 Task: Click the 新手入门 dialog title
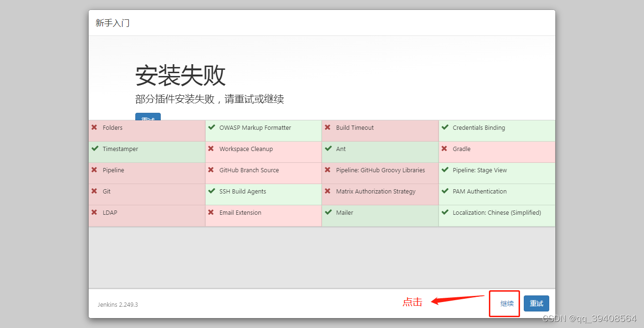point(113,23)
